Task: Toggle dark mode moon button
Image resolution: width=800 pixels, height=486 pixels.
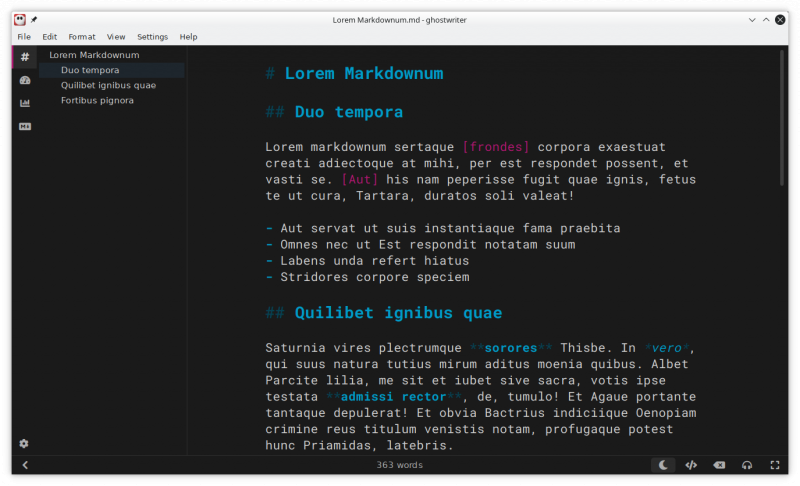Action: pyautogui.click(x=663, y=465)
